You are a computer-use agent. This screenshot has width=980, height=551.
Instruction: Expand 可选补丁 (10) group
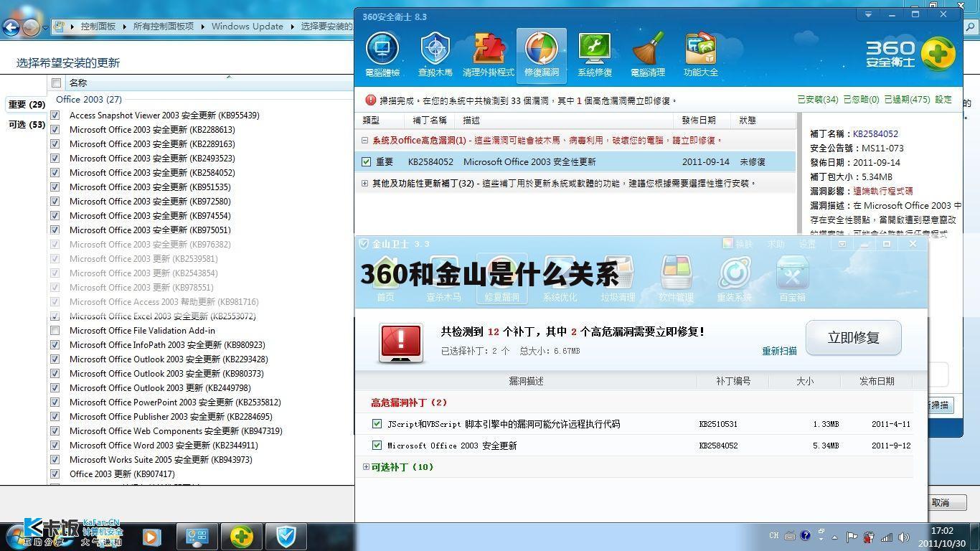pyautogui.click(x=366, y=467)
